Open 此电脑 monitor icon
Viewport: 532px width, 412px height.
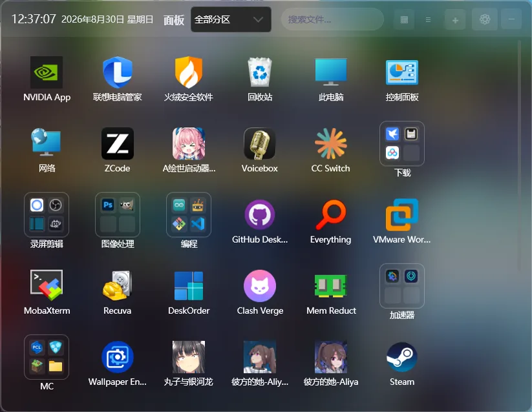(x=331, y=72)
